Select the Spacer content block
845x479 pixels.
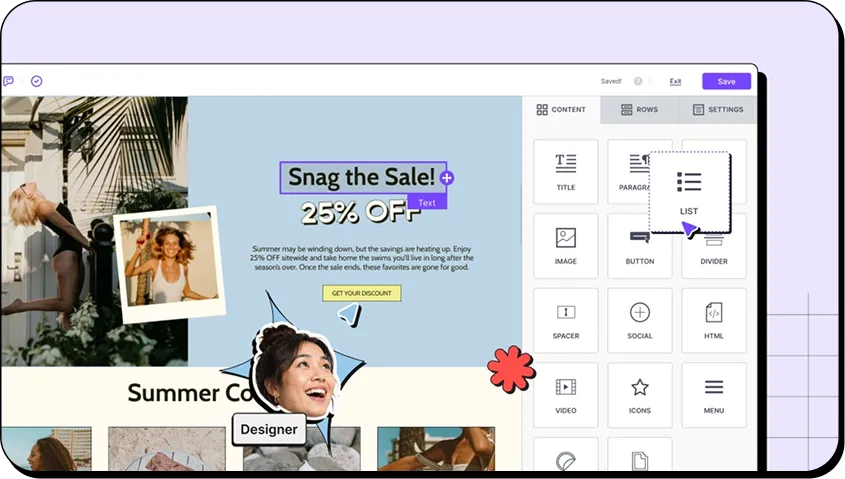click(x=566, y=321)
